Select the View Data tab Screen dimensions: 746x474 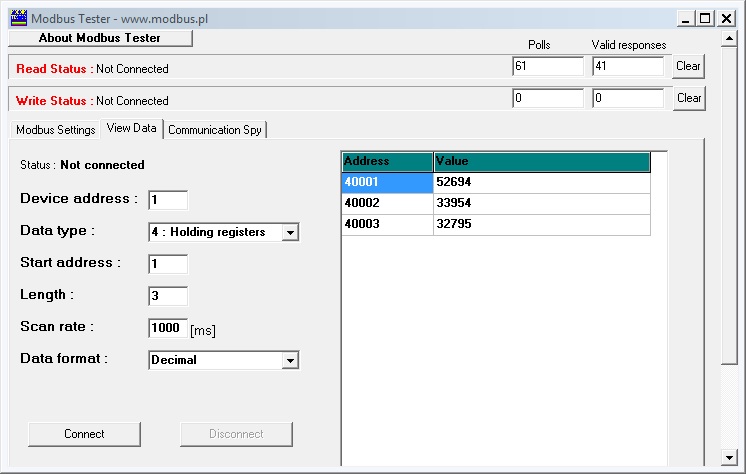(132, 128)
